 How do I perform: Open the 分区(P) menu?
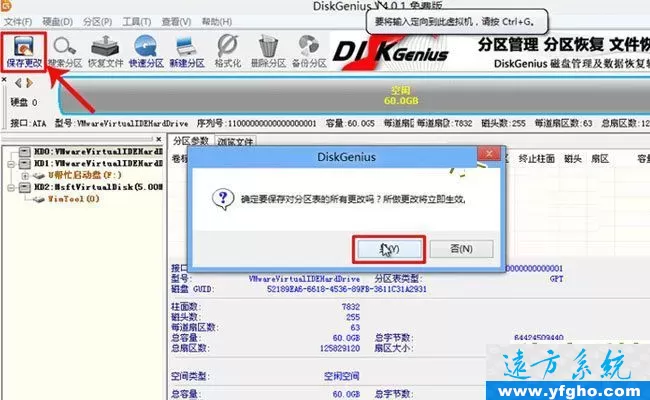coord(97,22)
